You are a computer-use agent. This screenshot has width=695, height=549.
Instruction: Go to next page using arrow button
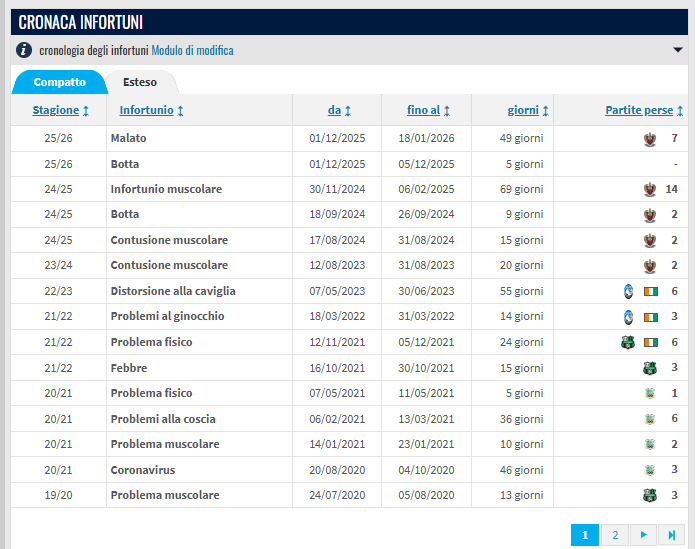coord(644,535)
